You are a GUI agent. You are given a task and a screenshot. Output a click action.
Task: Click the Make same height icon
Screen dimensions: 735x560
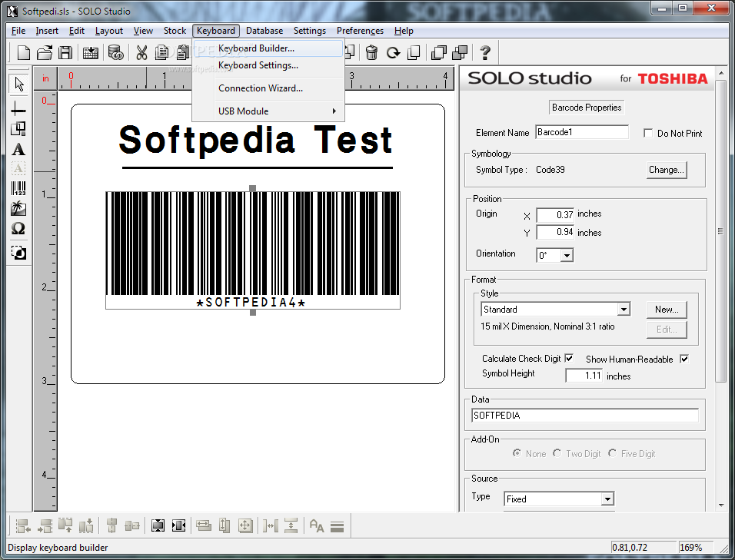pos(224,526)
